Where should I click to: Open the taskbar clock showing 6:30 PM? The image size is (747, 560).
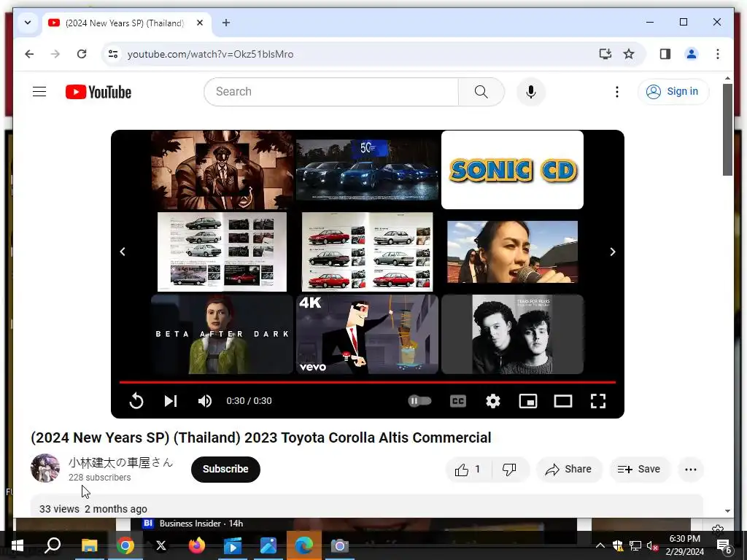[x=684, y=545]
